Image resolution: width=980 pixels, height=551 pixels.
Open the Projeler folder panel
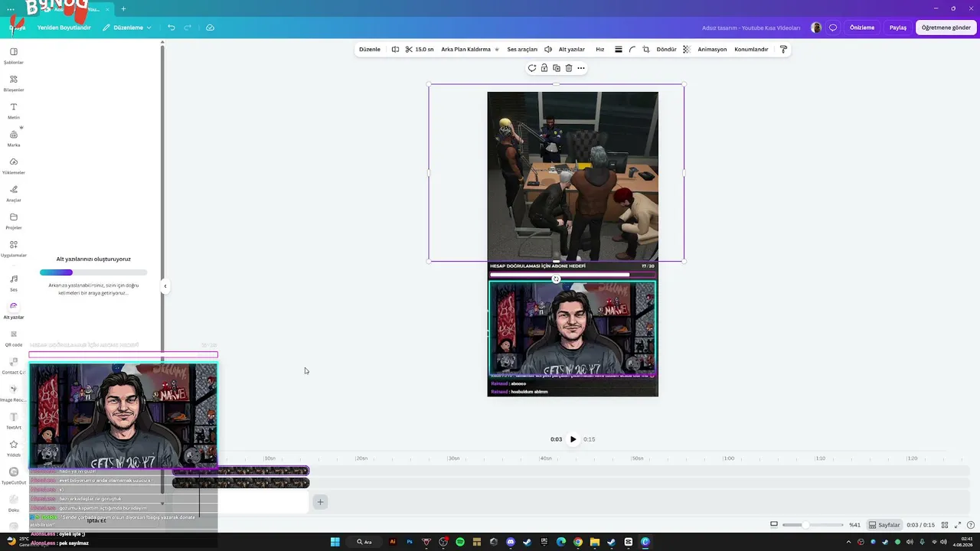point(14,220)
